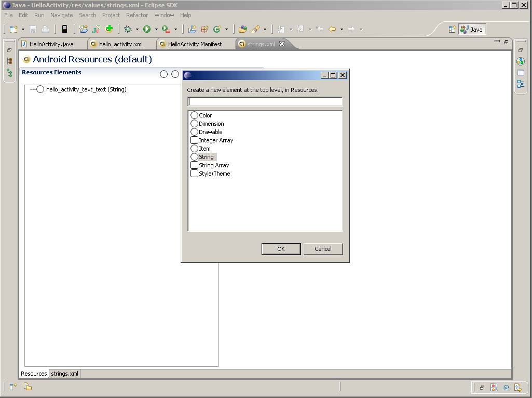The image size is (532, 398).
Task: Click the New Java Project icon
Action: pos(192,29)
